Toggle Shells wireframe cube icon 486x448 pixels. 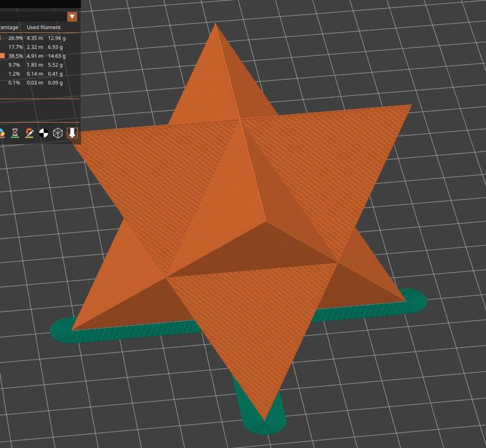point(58,133)
